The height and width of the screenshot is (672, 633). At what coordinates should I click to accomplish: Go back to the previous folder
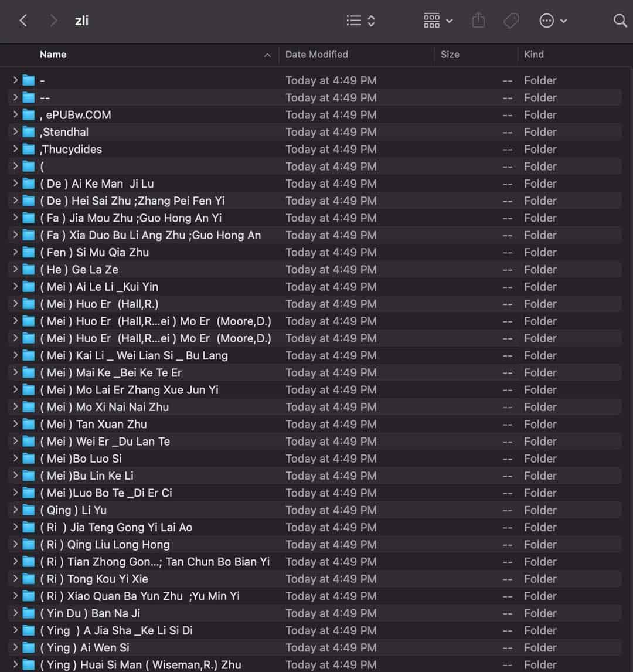tap(23, 21)
